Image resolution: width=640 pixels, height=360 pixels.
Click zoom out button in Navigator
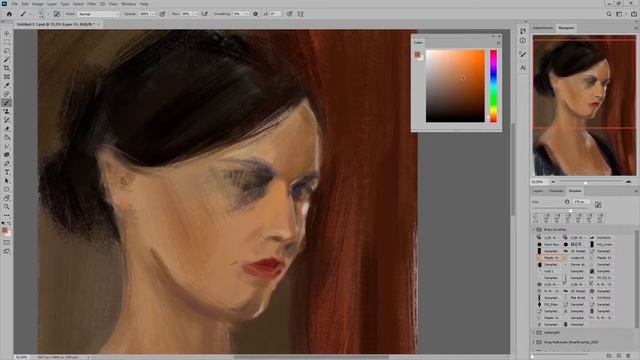click(x=553, y=182)
